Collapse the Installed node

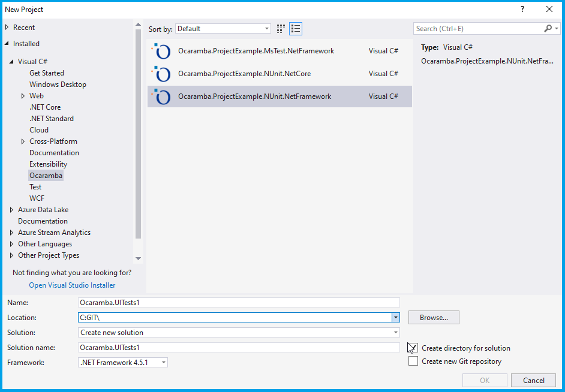coord(7,44)
